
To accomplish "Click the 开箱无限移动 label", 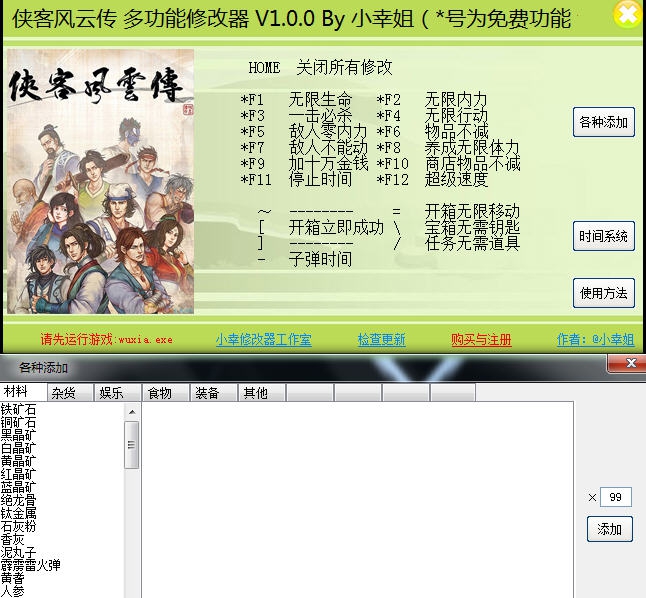I will tap(472, 211).
